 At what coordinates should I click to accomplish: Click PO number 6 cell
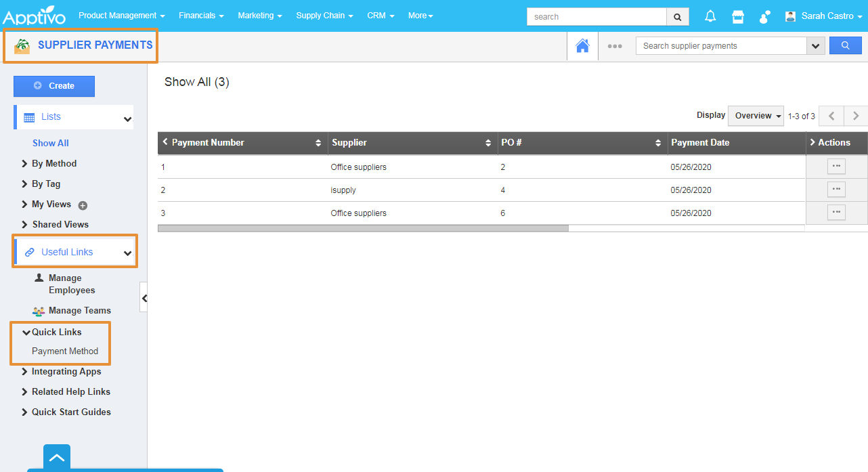click(x=503, y=213)
